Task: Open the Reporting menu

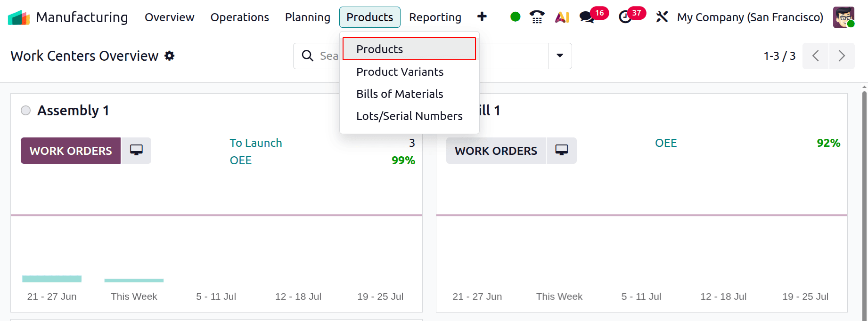Action: coord(435,17)
